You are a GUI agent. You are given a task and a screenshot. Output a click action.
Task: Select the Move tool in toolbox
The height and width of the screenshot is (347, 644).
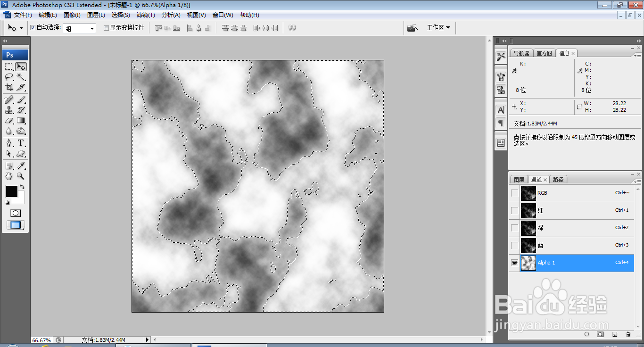point(21,67)
